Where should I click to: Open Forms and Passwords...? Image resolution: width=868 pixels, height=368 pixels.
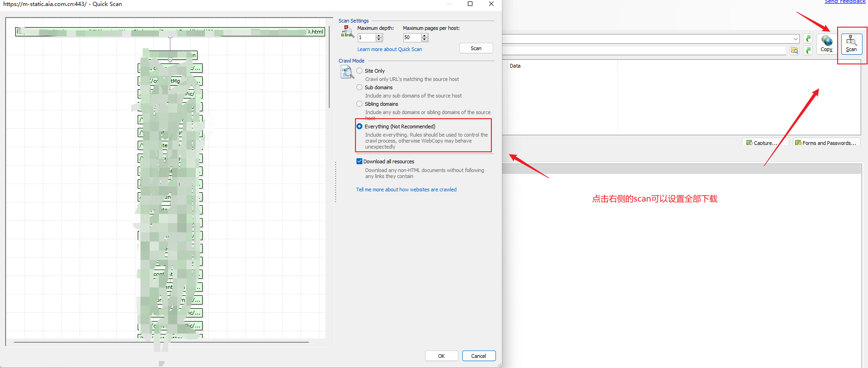[x=827, y=143]
